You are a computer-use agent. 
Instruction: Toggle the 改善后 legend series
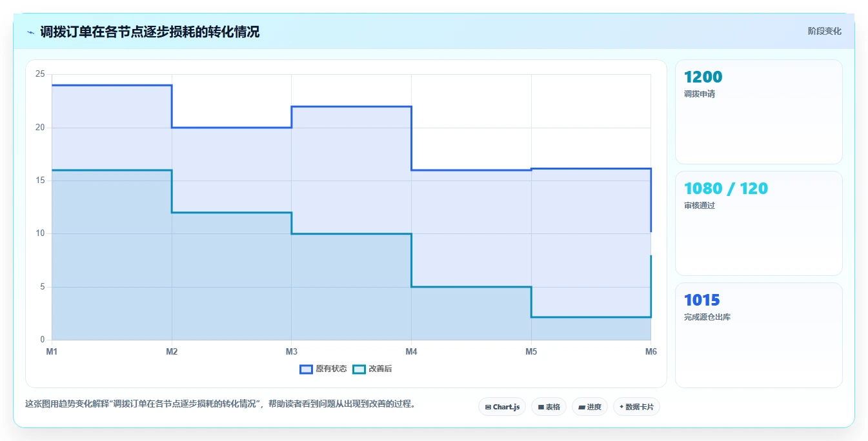click(x=372, y=369)
